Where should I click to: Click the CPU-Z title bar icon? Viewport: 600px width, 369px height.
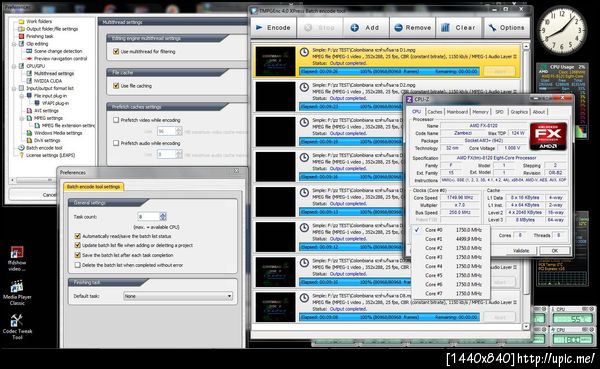coord(409,100)
